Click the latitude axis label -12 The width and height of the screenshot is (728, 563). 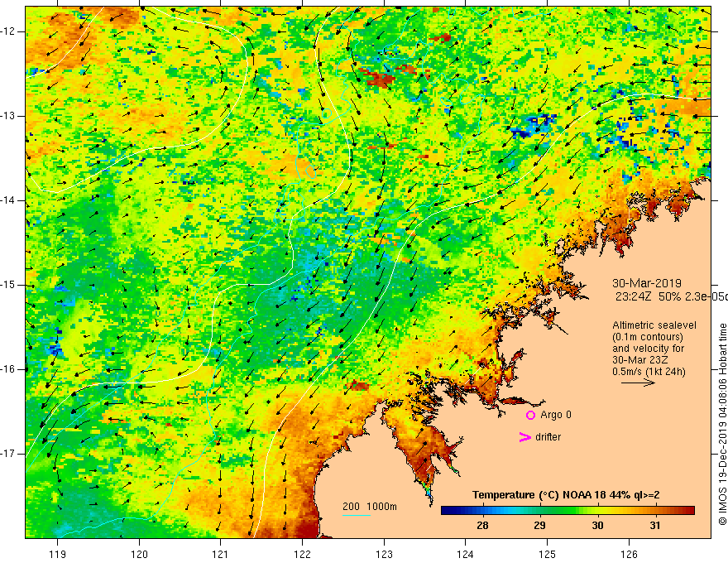click(8, 31)
